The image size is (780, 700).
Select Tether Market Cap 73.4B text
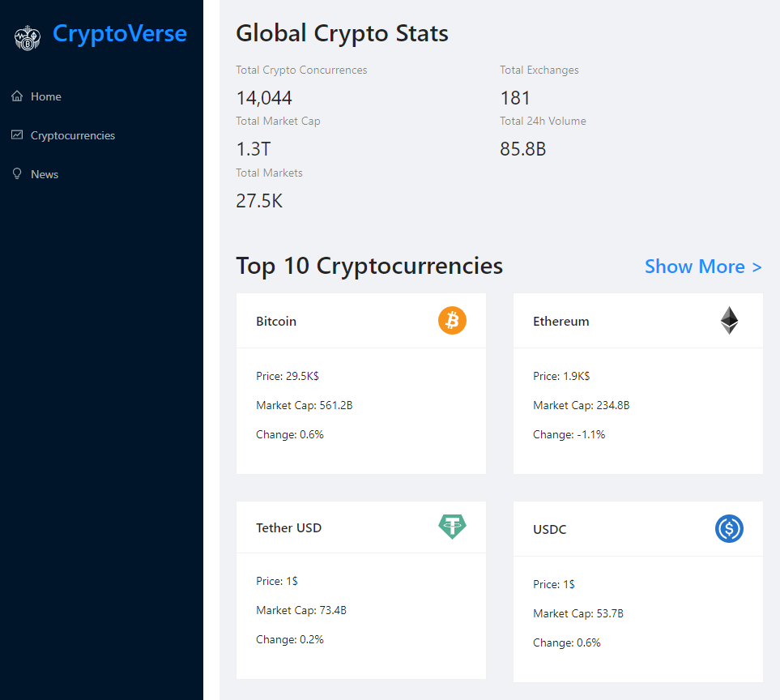(x=301, y=610)
